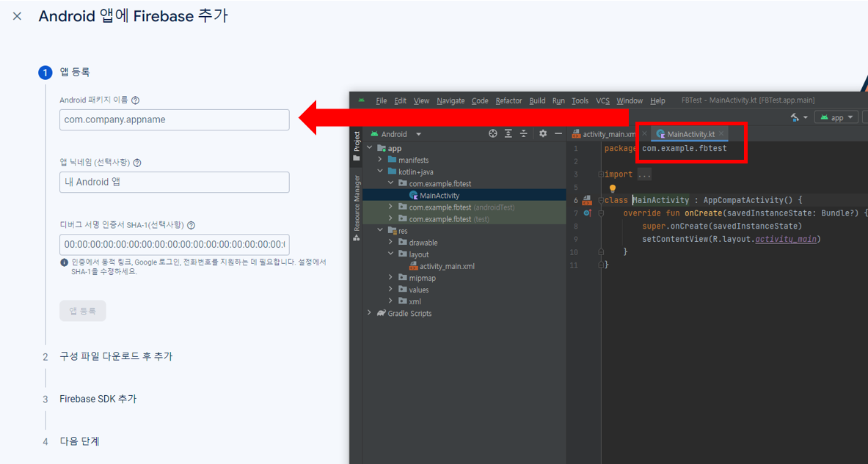The height and width of the screenshot is (464, 868).
Task: Open the Refactor menu in Android Studio
Action: point(508,100)
